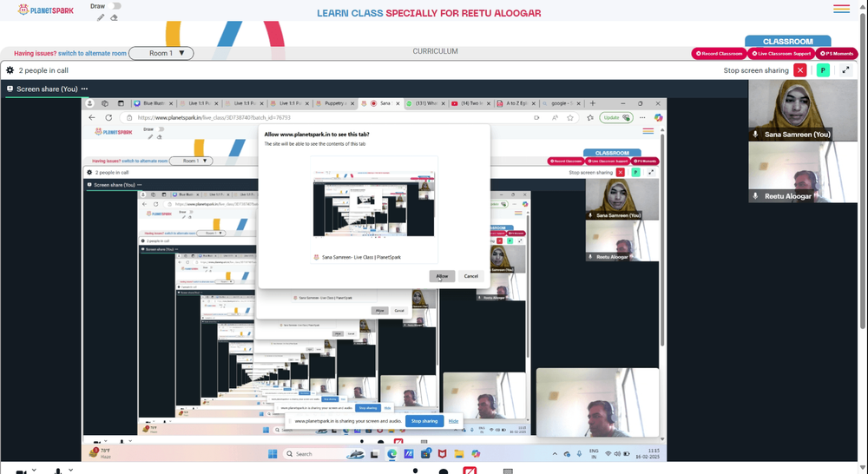Click the blue Stop sharing button
Image resolution: width=868 pixels, height=474 pixels.
click(x=424, y=421)
